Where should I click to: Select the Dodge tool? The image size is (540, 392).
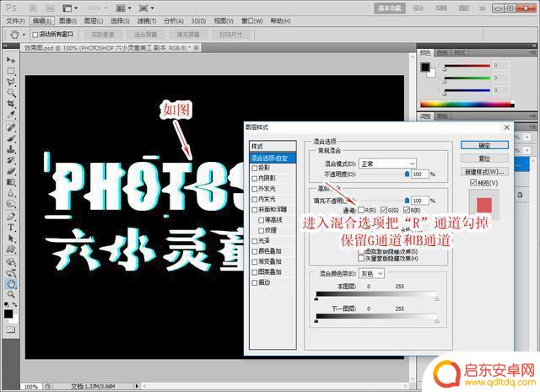11,204
